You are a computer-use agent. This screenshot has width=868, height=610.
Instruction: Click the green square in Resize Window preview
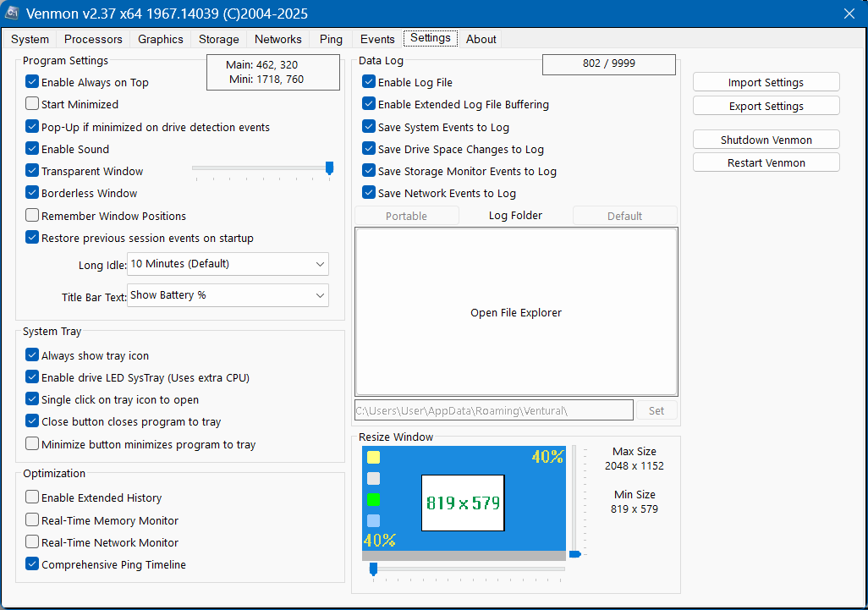coord(374,499)
